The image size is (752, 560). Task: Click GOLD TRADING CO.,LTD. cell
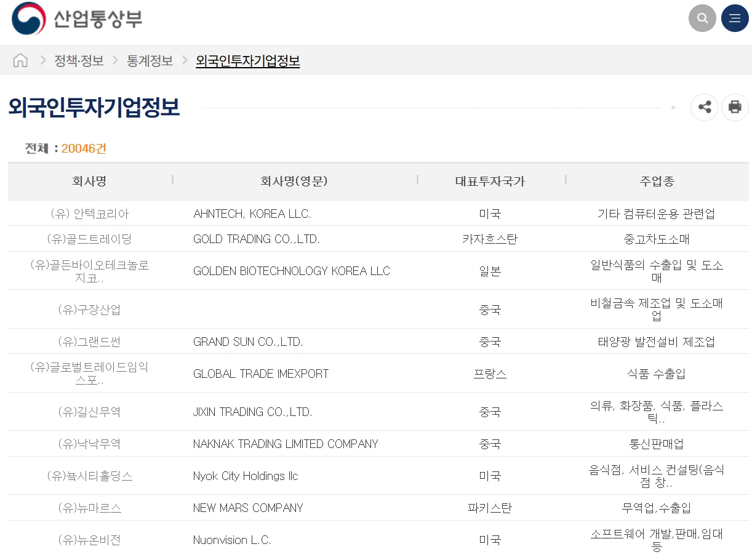coord(256,239)
